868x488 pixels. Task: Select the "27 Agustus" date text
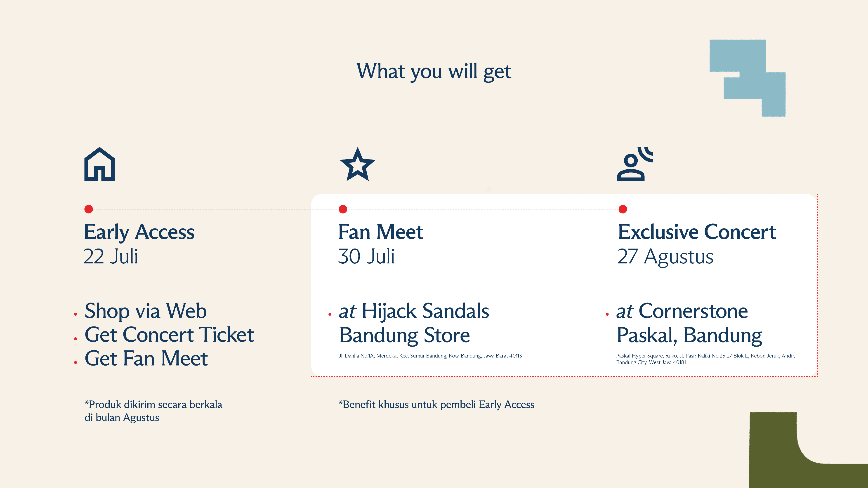coord(665,257)
